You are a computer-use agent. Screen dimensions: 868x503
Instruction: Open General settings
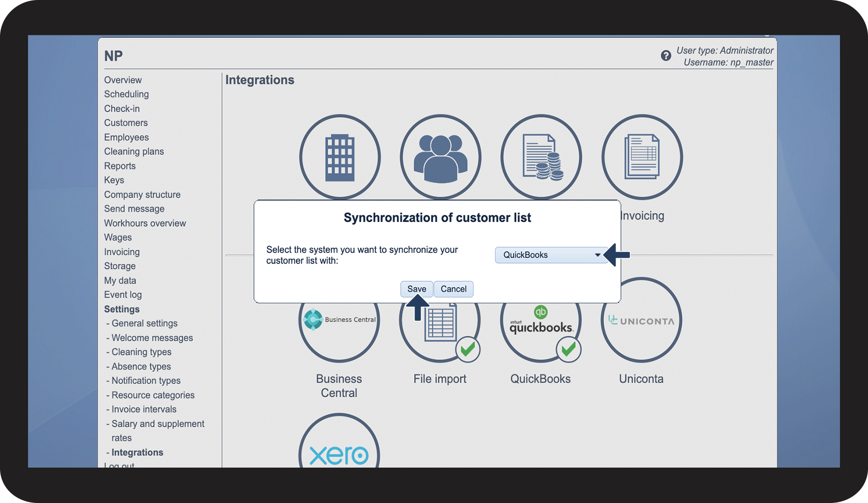[144, 324]
